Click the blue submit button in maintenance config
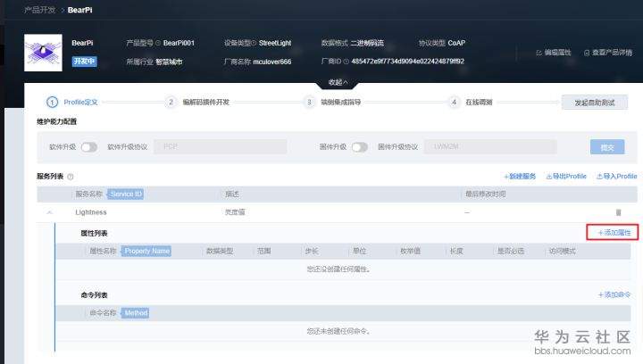 coord(607,147)
